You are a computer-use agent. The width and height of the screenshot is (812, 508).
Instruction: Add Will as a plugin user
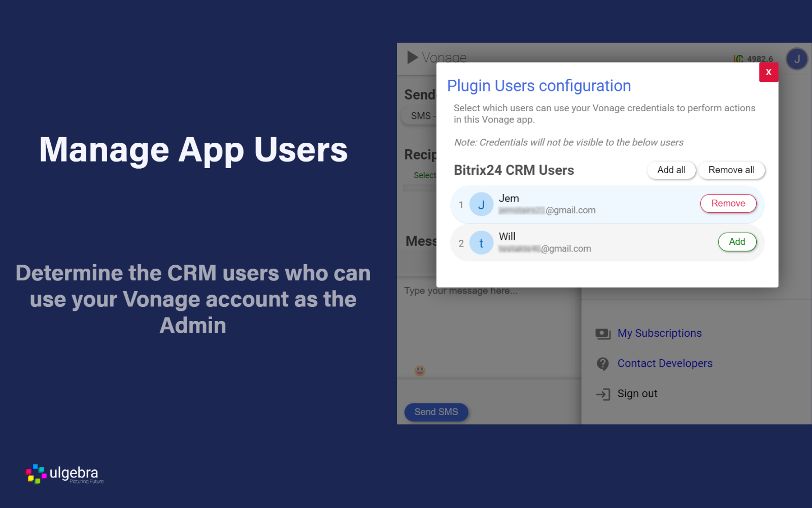click(736, 242)
